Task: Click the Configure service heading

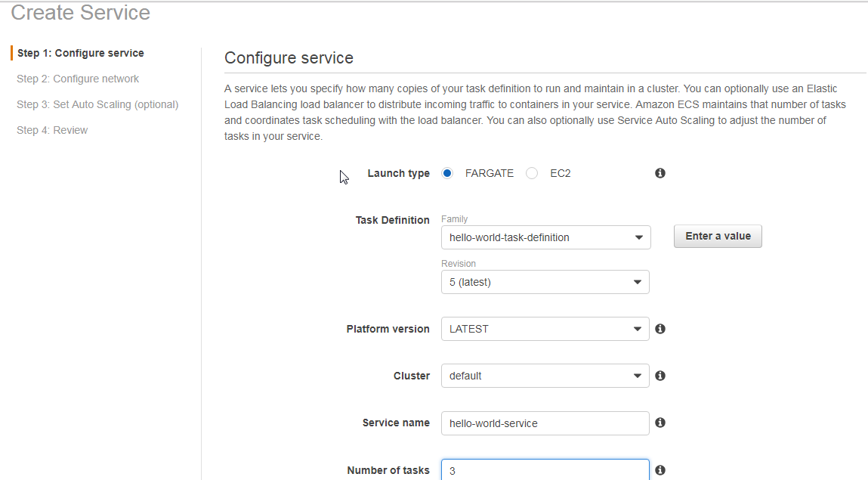Action: click(x=289, y=58)
